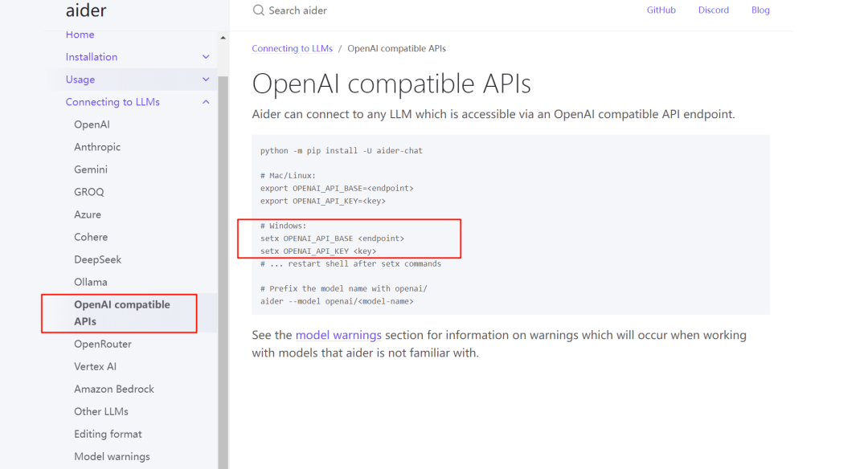Follow the model warnings inline link

[x=338, y=335]
